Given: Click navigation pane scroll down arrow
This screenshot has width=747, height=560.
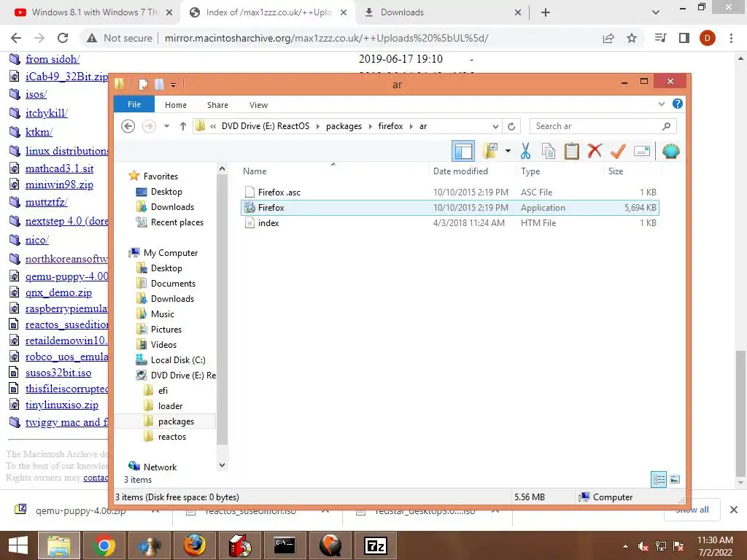Looking at the screenshot, I should point(222,465).
